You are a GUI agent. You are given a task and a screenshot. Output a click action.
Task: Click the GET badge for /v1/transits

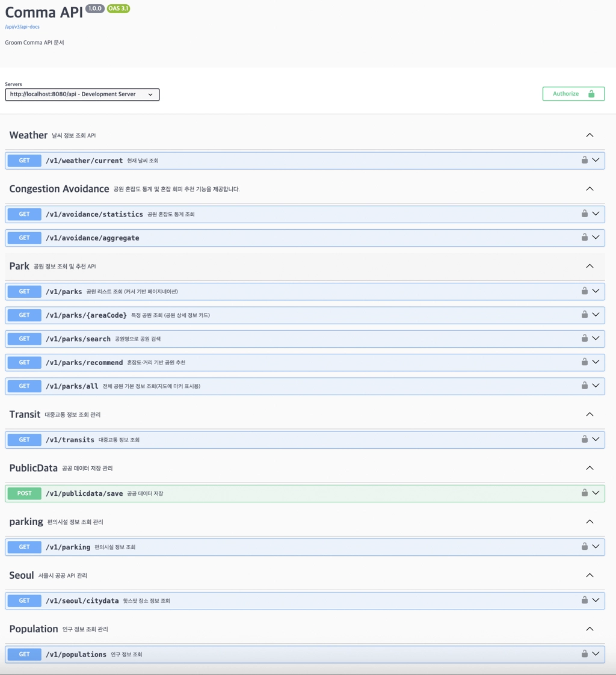25,440
